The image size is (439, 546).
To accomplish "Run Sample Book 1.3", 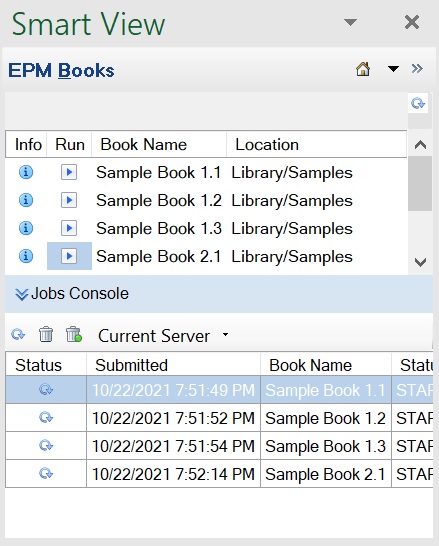I will click(x=69, y=228).
